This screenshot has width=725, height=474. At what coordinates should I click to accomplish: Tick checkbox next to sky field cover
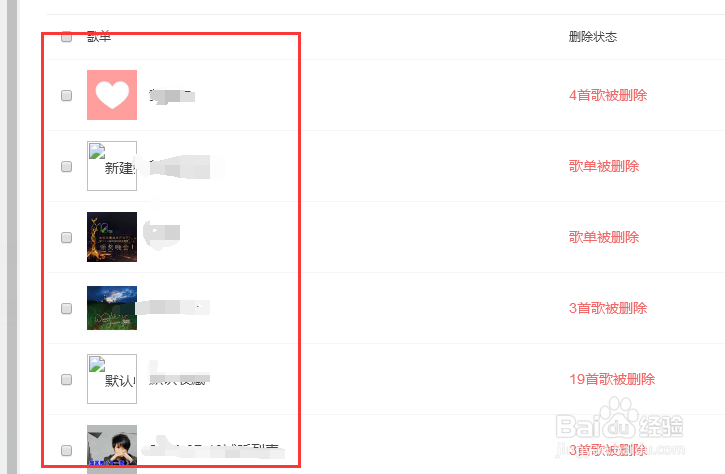(x=67, y=308)
